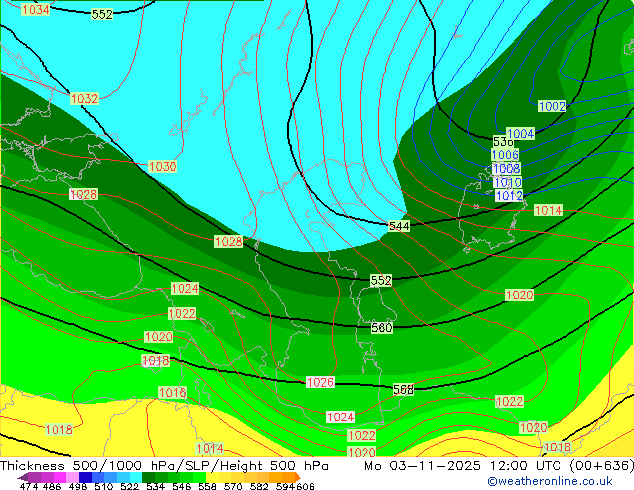Screen dimensions: 634x490
Task: Pick the dark blue swatch in the thickness legend
Action: click(x=85, y=477)
